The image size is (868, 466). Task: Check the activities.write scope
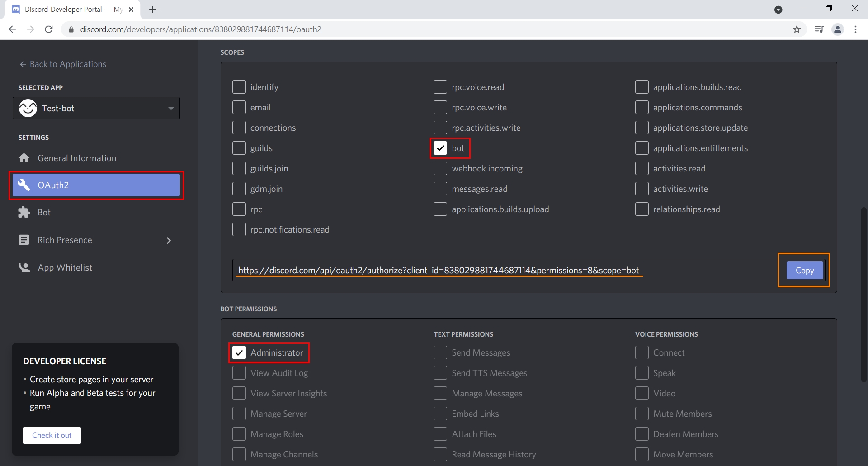click(642, 189)
